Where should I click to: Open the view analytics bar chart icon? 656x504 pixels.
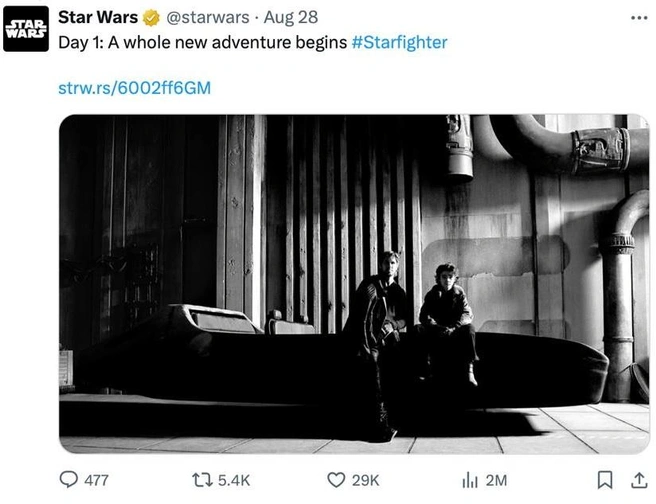coord(470,480)
